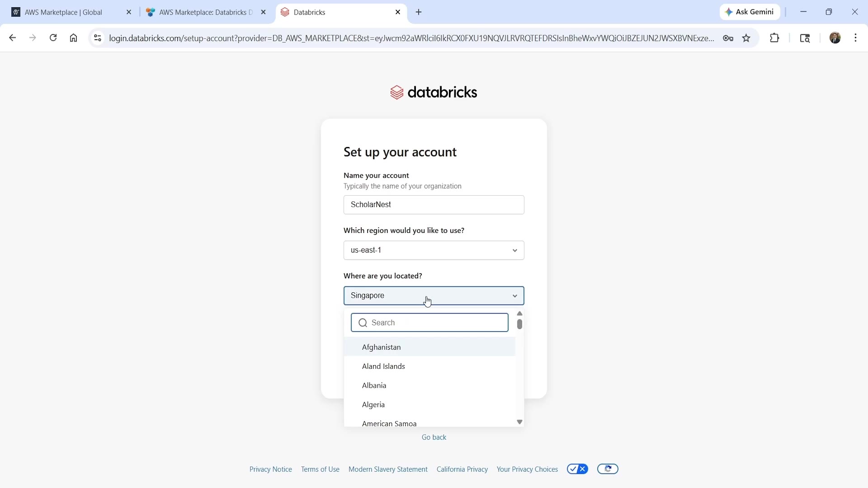The width and height of the screenshot is (868, 488).
Task: Click the country list scrollbar thumb
Action: 520,324
